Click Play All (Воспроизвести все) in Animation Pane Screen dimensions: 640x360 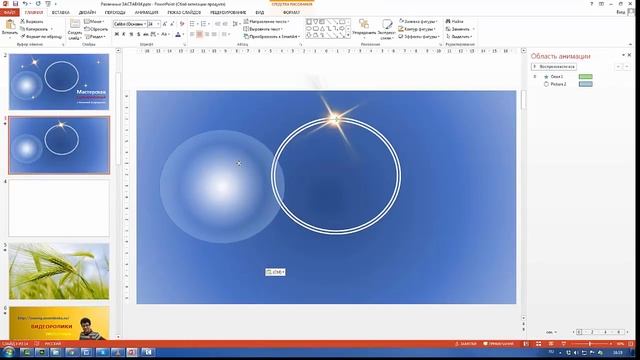[554, 67]
